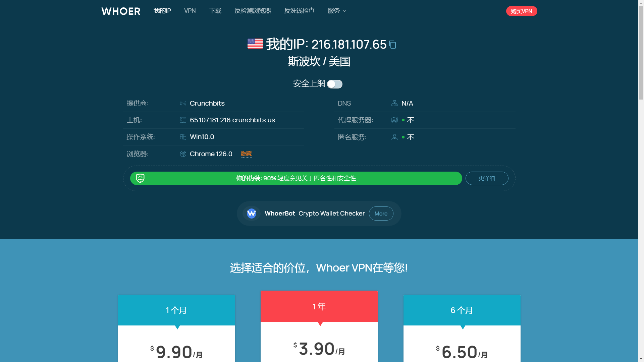Click the globe icon beside Chrome 126.0

[183, 154]
